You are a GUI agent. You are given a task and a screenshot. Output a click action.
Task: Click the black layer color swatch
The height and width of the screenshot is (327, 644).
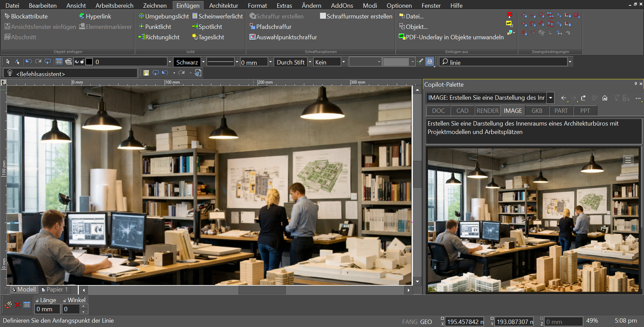[x=89, y=62]
